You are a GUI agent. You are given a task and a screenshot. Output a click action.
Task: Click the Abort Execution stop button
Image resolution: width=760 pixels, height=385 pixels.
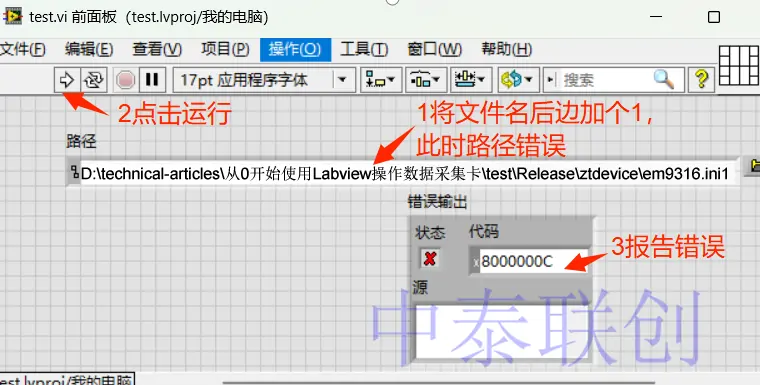click(126, 80)
